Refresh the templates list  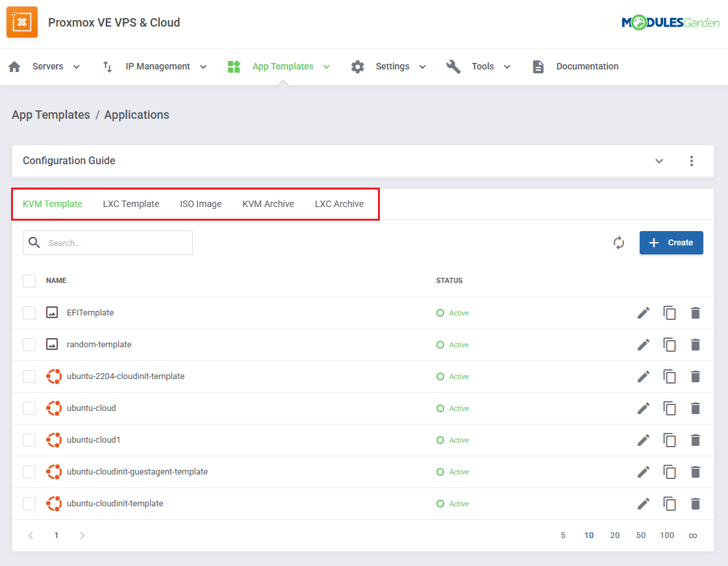click(x=619, y=243)
